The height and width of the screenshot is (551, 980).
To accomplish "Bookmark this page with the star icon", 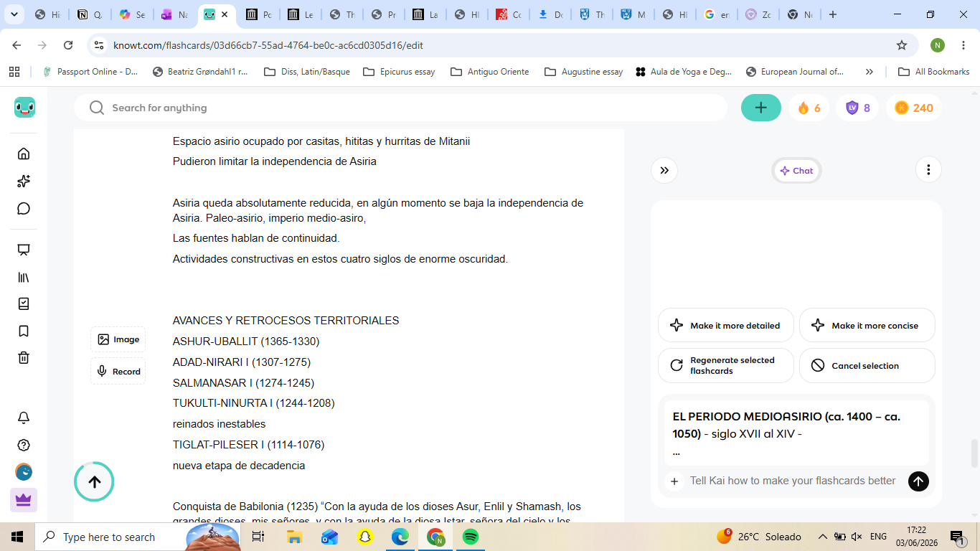I will click(902, 45).
